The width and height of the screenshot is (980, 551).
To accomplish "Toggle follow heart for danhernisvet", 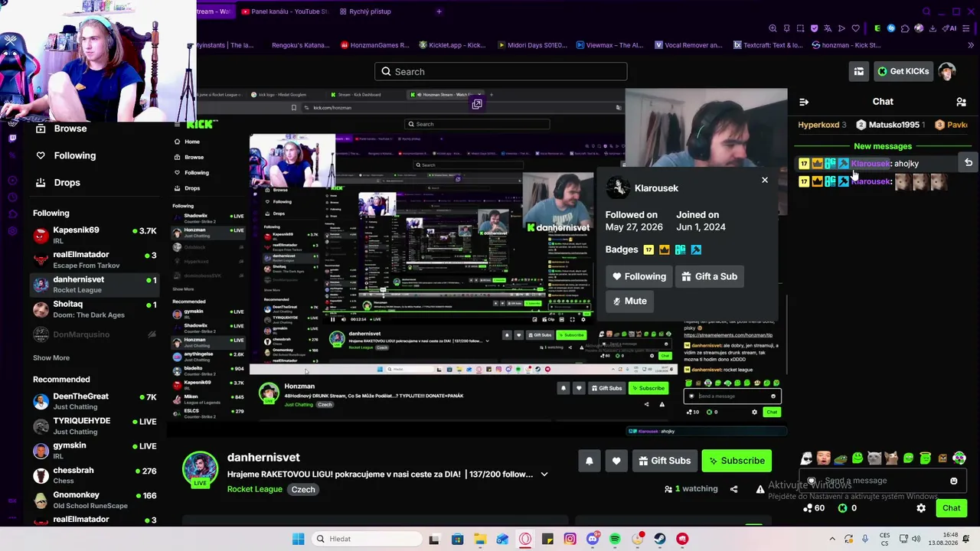I will pos(616,461).
